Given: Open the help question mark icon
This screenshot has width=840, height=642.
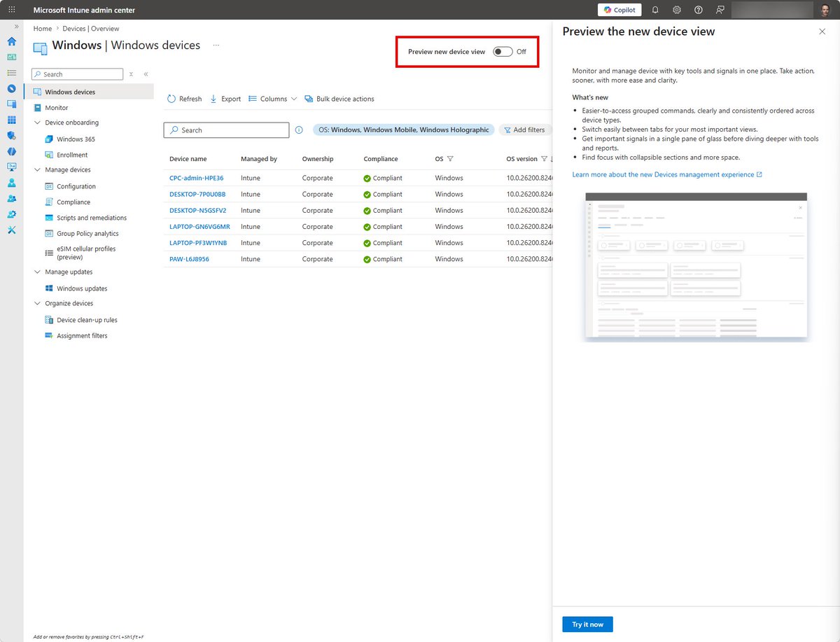Looking at the screenshot, I should pos(699,10).
